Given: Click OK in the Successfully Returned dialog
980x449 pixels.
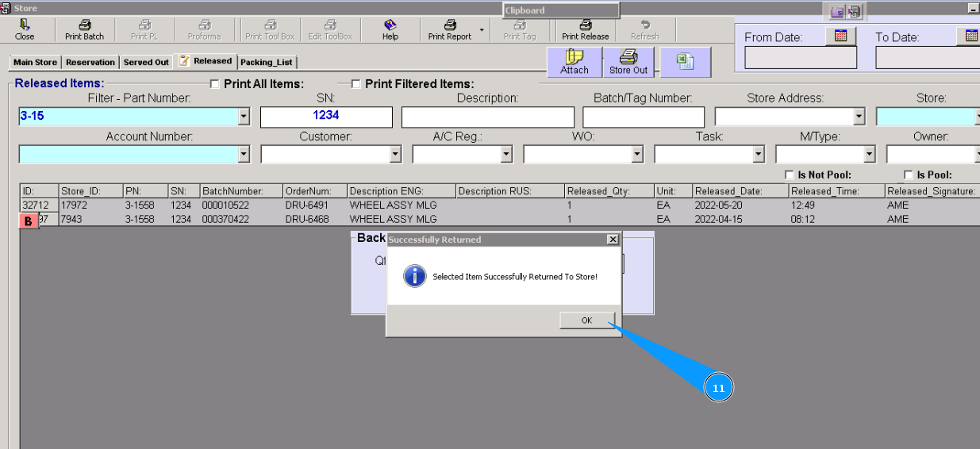Looking at the screenshot, I should coord(586,320).
